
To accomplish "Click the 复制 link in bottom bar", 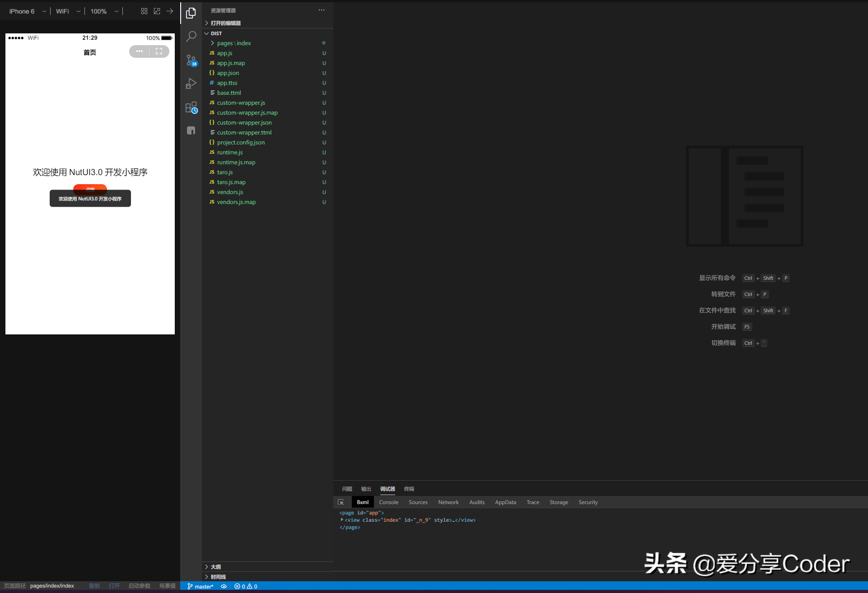I will [x=94, y=586].
